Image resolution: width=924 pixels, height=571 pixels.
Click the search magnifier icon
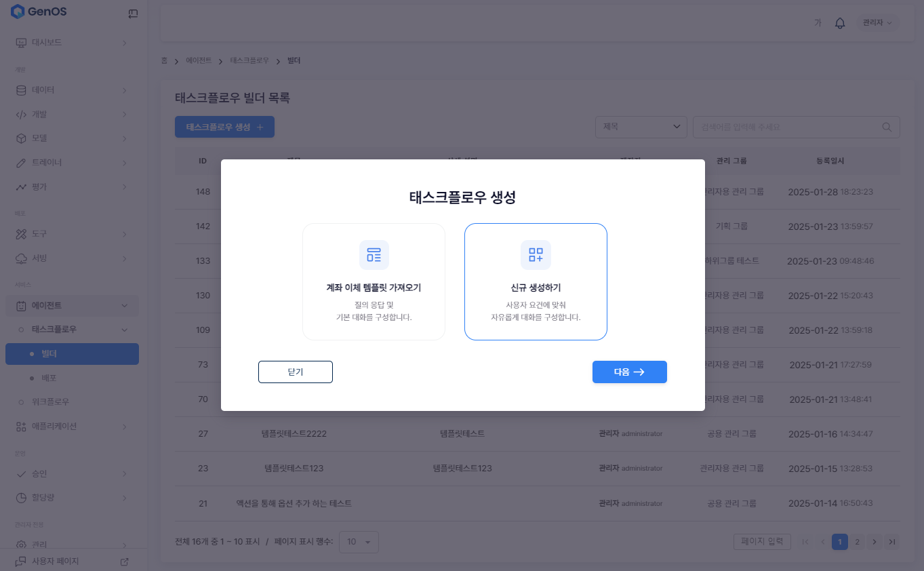[x=887, y=127]
